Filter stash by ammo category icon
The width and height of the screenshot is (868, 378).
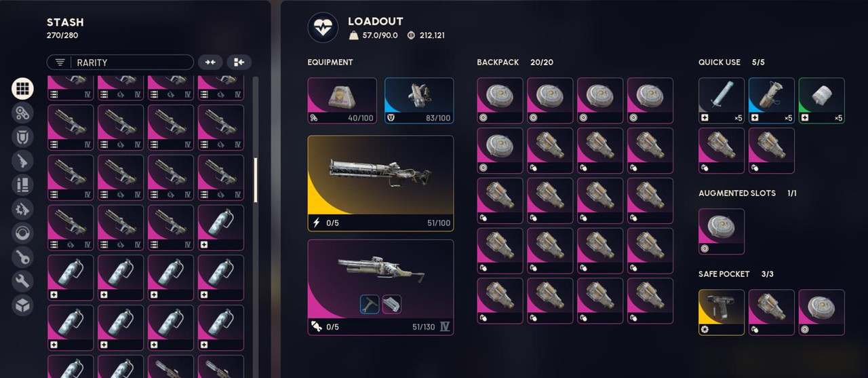(x=22, y=185)
